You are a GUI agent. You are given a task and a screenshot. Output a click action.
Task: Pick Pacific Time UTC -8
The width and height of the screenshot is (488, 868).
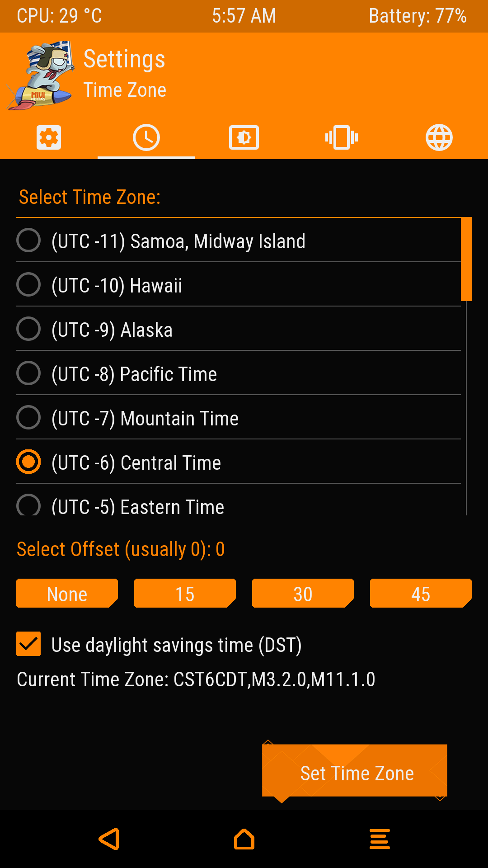click(x=134, y=373)
